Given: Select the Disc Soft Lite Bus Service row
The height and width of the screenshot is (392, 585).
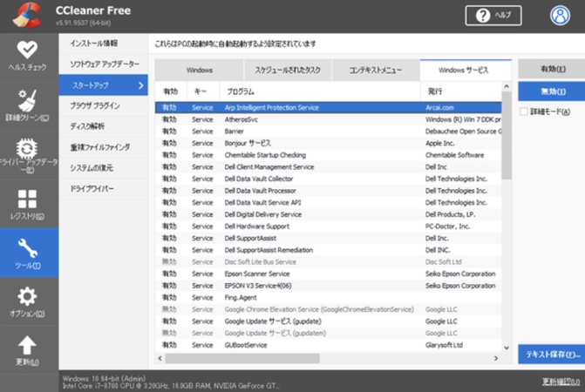Looking at the screenshot, I should [x=329, y=262].
